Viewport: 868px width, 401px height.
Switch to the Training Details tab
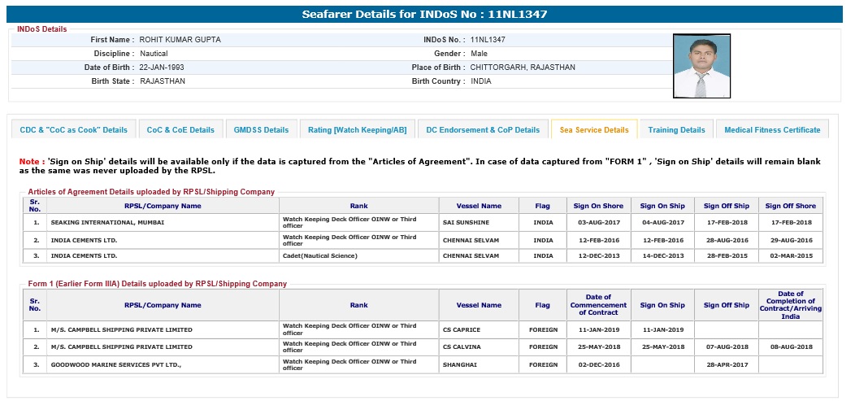pyautogui.click(x=676, y=129)
